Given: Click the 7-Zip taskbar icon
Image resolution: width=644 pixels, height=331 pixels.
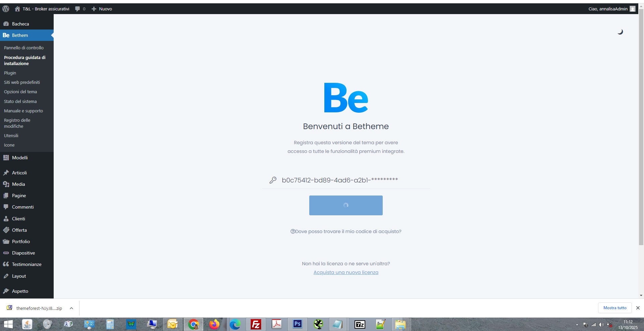Looking at the screenshot, I should tap(360, 324).
